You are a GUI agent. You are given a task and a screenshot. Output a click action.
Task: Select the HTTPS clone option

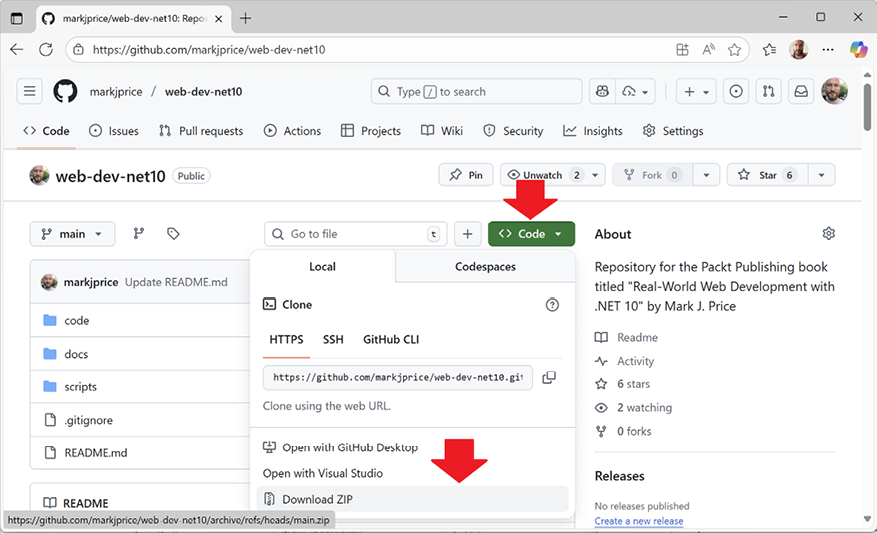(286, 339)
